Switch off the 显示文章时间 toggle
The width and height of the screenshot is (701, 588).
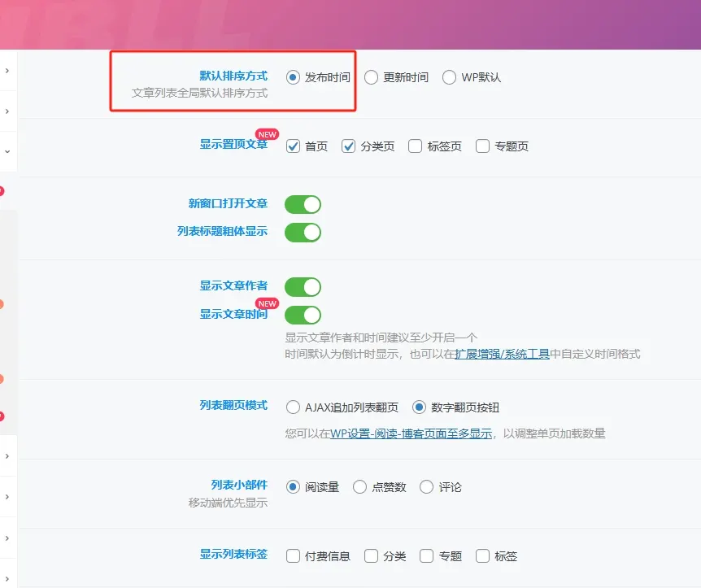[303, 316]
